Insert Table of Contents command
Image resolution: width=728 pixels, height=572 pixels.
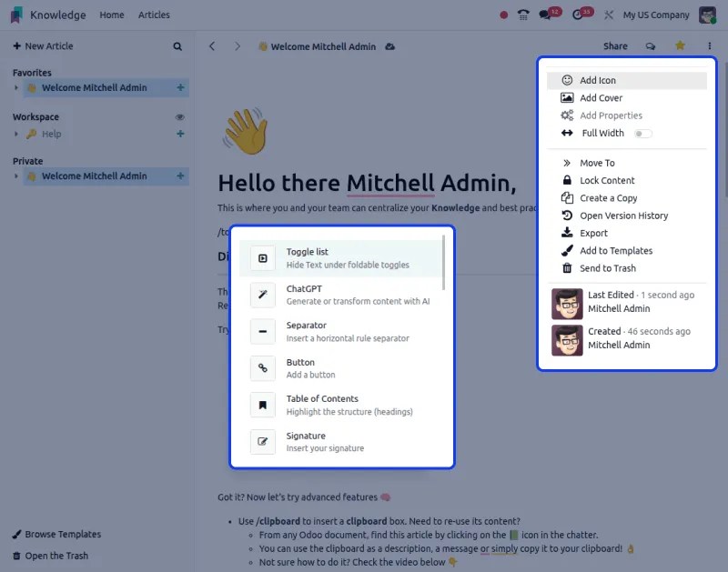(x=340, y=405)
